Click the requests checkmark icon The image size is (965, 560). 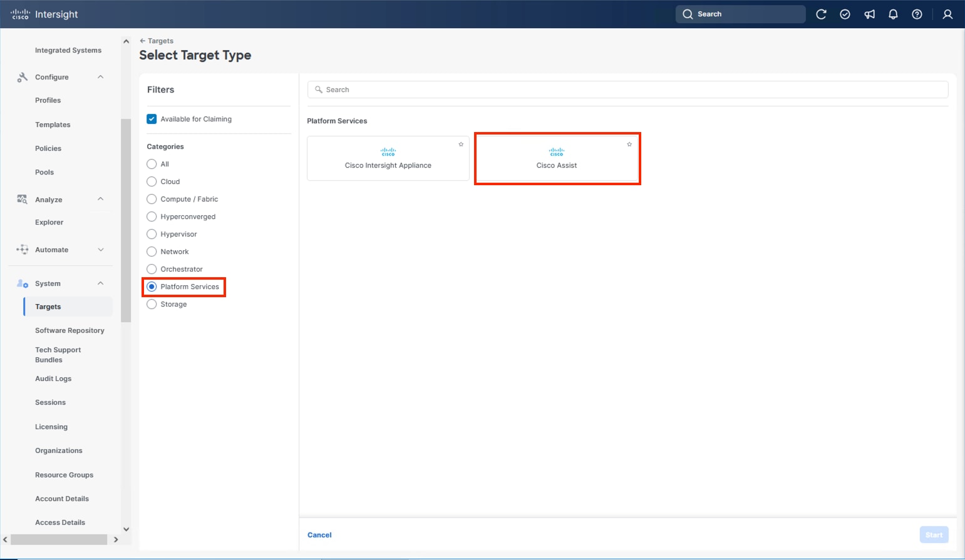[x=845, y=14]
